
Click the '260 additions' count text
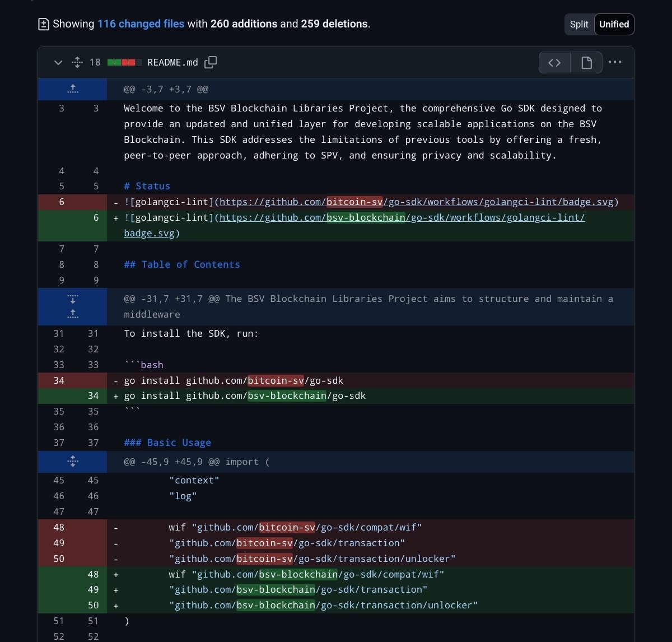point(244,24)
